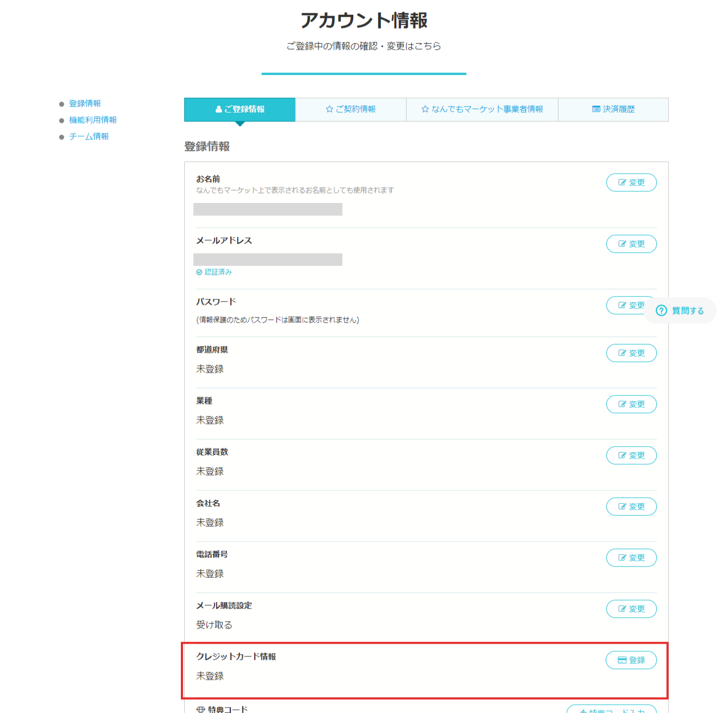Click the クレジットカード情報 label

click(x=236, y=657)
